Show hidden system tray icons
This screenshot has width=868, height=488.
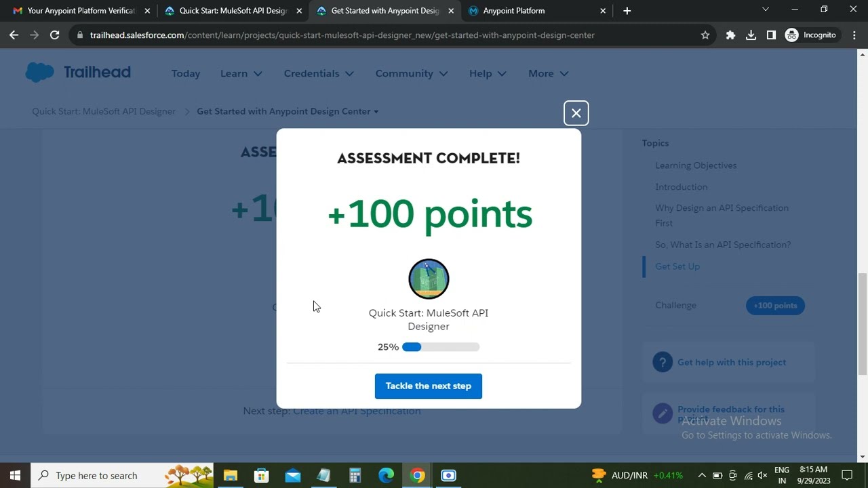pos(702,475)
